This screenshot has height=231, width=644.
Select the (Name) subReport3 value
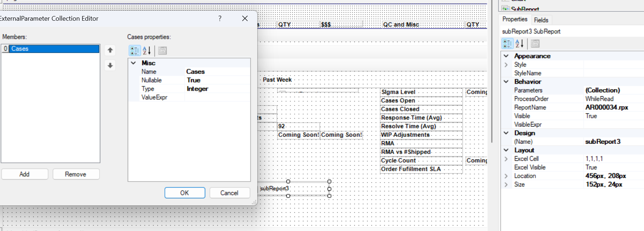click(x=614, y=142)
